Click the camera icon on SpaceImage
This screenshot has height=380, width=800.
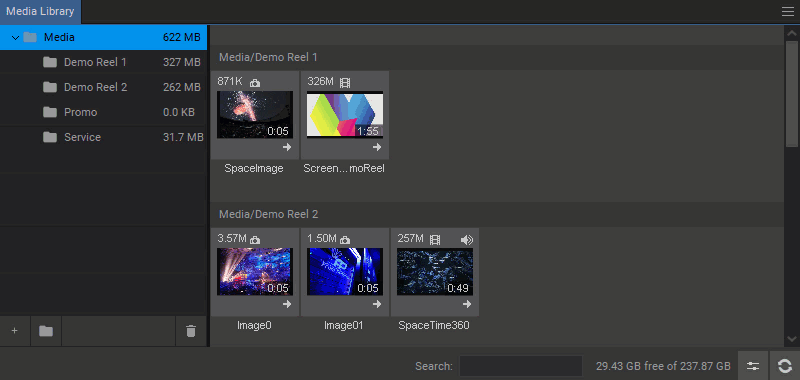255,83
